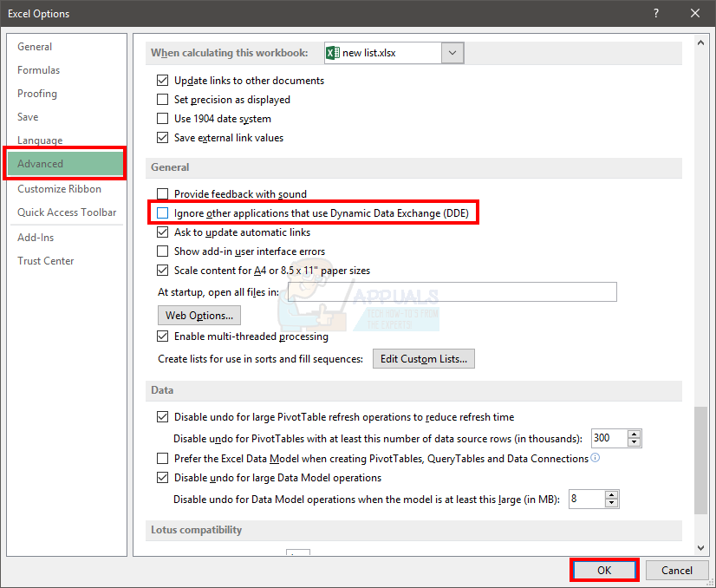Click the scrollbar up arrow
This screenshot has width=716, height=588.
pyautogui.click(x=700, y=43)
